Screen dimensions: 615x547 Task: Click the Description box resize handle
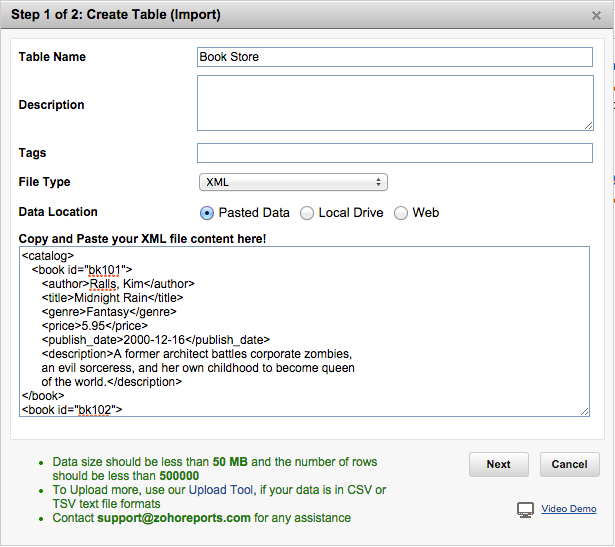coord(588,125)
